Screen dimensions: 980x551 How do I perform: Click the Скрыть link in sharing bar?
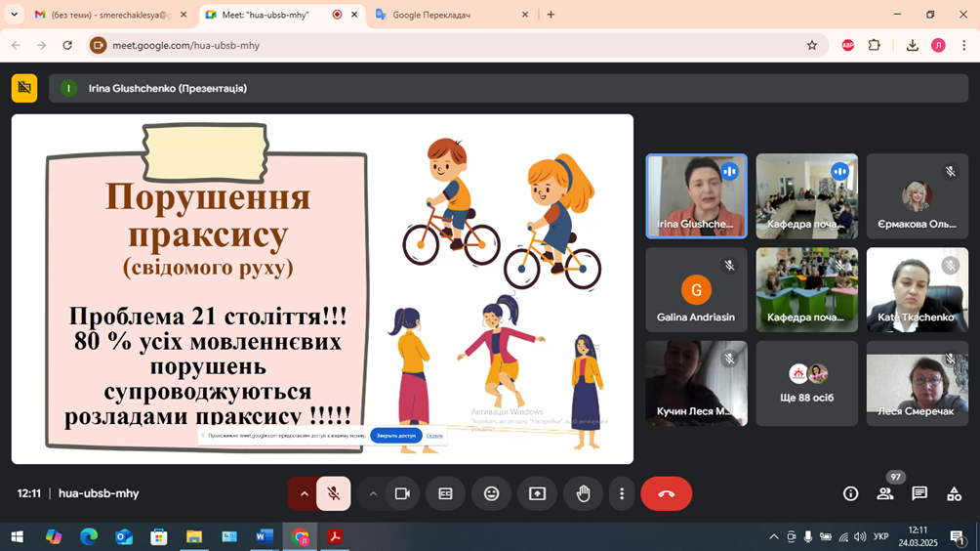[434, 436]
